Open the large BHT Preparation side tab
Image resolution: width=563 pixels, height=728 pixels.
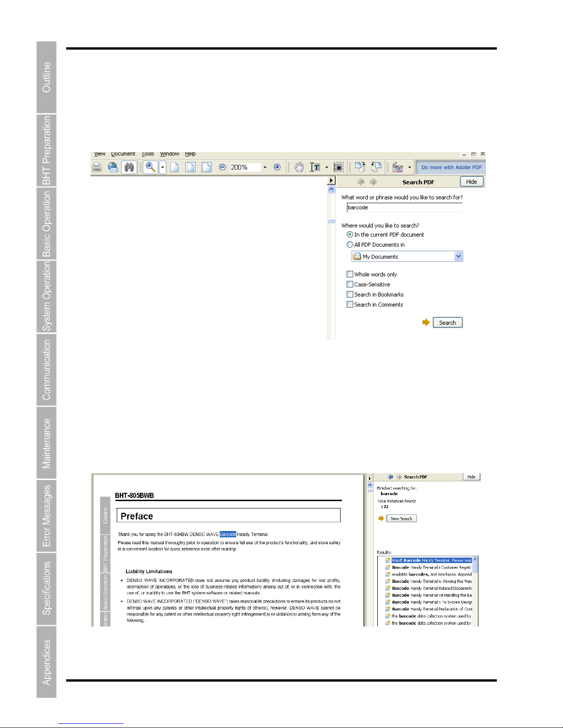tap(46, 150)
